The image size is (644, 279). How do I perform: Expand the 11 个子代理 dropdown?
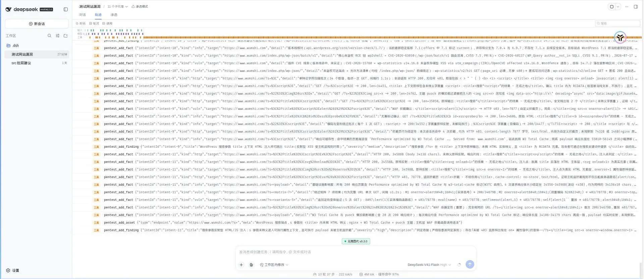[117, 6]
